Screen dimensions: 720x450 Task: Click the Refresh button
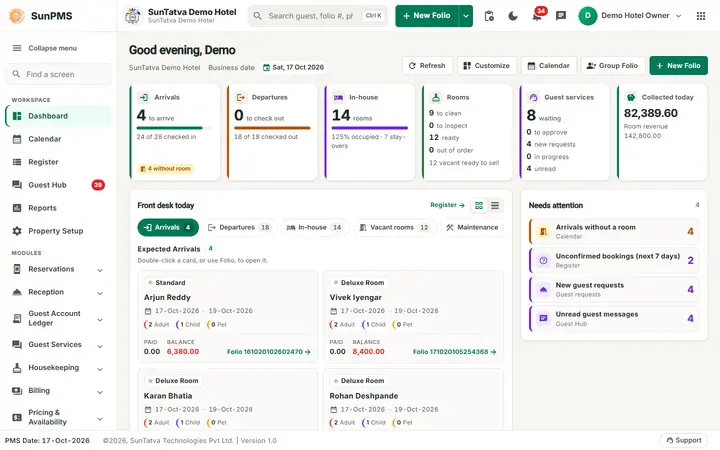[428, 66]
